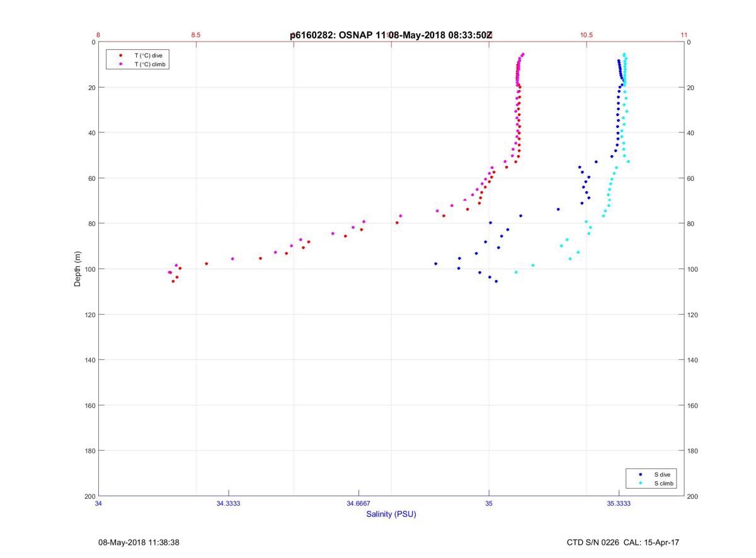The image size is (756, 558).
Task: Click the red marker in the temperature legend
Action: (x=120, y=55)
